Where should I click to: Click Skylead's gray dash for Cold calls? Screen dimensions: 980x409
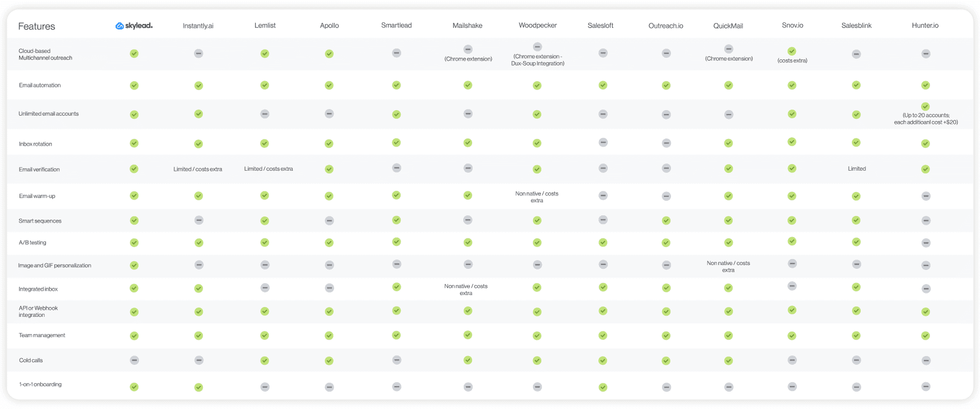[x=134, y=360]
